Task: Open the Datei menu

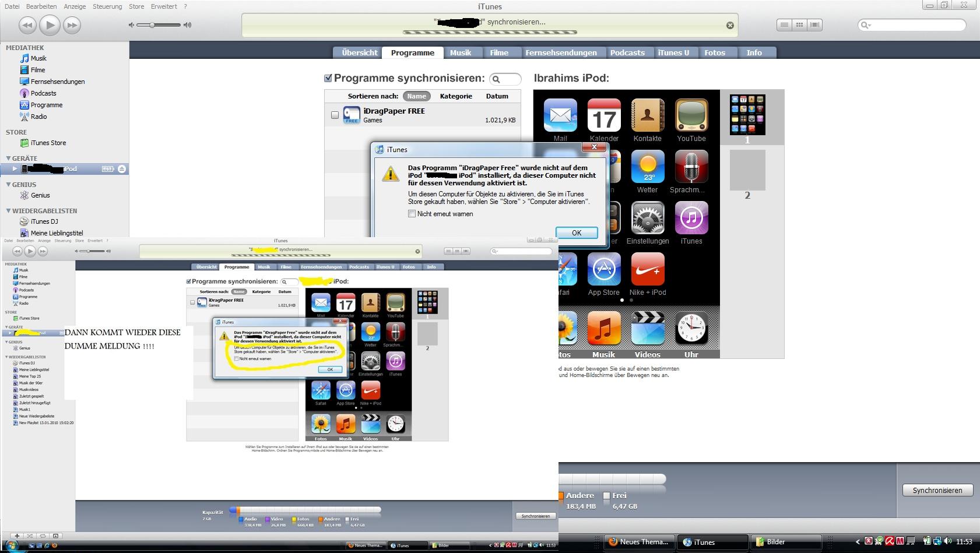Action: pyautogui.click(x=12, y=6)
